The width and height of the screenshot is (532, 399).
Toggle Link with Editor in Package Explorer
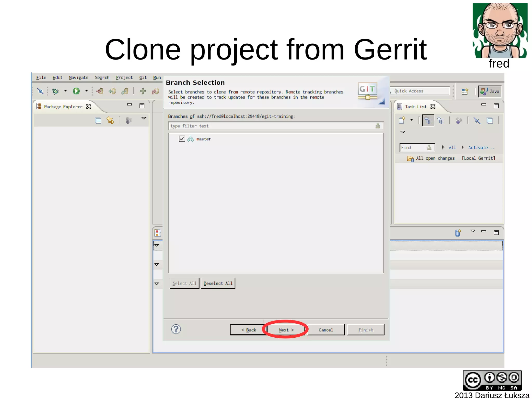coord(110,120)
